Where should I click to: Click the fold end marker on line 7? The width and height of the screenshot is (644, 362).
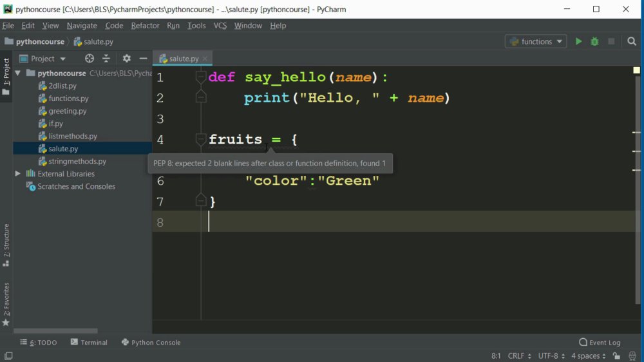tap(200, 201)
